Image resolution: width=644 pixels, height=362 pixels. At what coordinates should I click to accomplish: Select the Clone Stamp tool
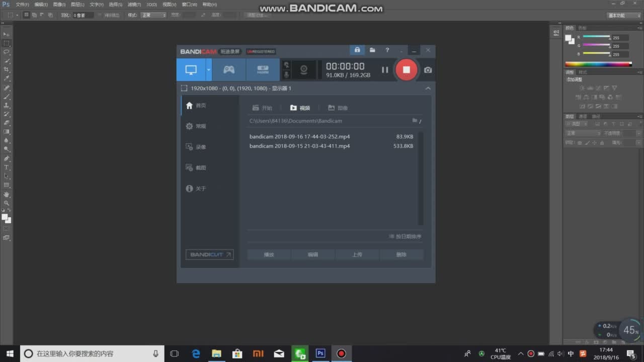pyautogui.click(x=7, y=106)
